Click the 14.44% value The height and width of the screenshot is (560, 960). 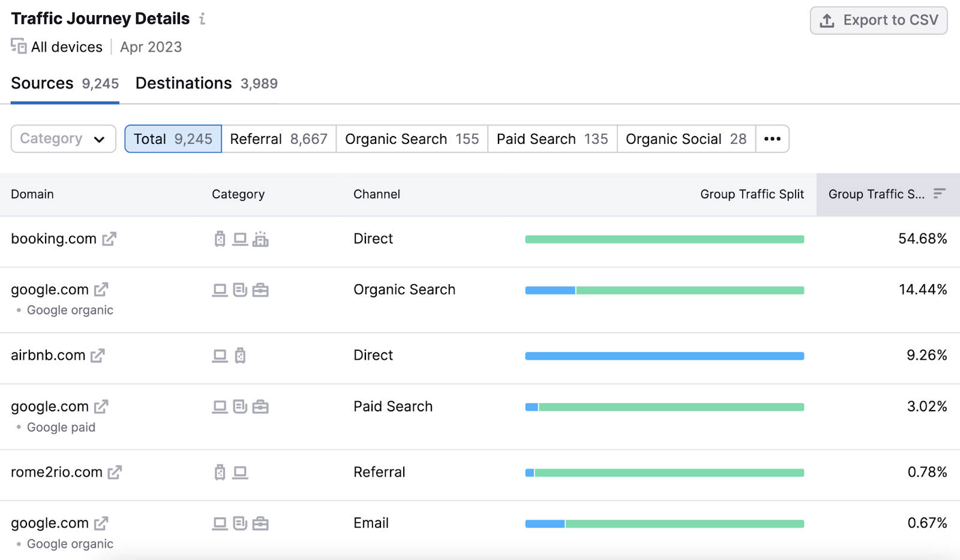pos(923,290)
